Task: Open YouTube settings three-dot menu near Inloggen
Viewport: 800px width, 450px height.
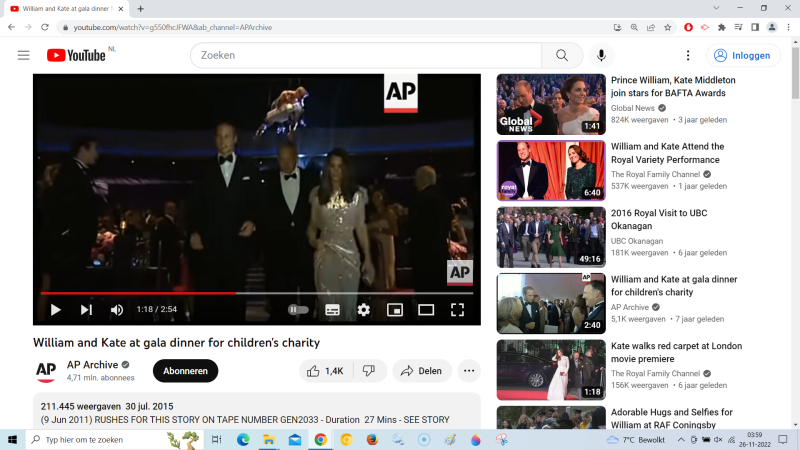Action: point(688,55)
